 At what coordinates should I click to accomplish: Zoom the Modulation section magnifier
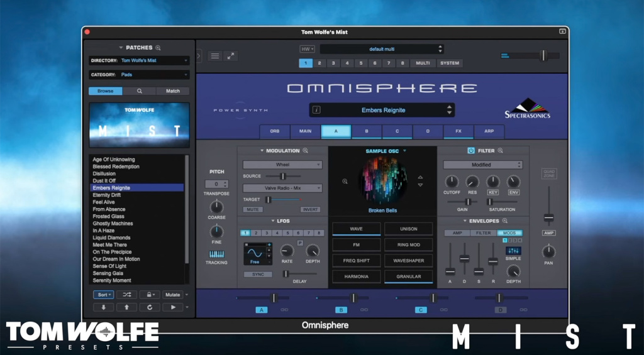click(305, 151)
